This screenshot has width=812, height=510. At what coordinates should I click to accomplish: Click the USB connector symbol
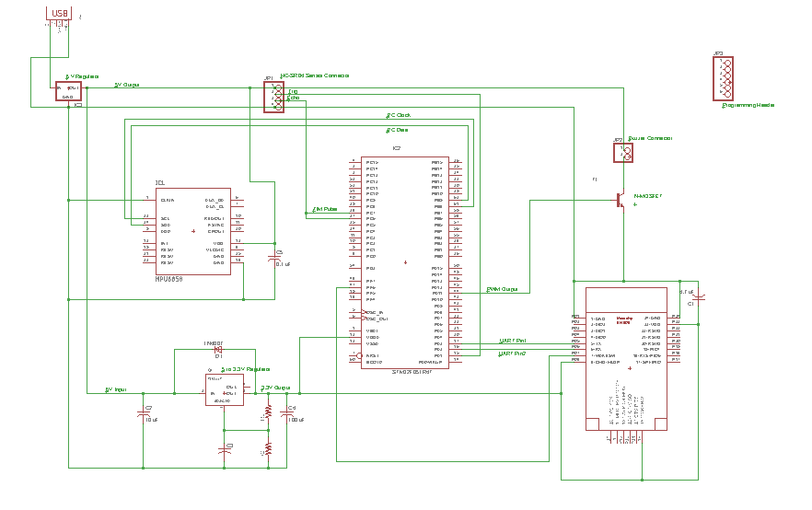(59, 13)
